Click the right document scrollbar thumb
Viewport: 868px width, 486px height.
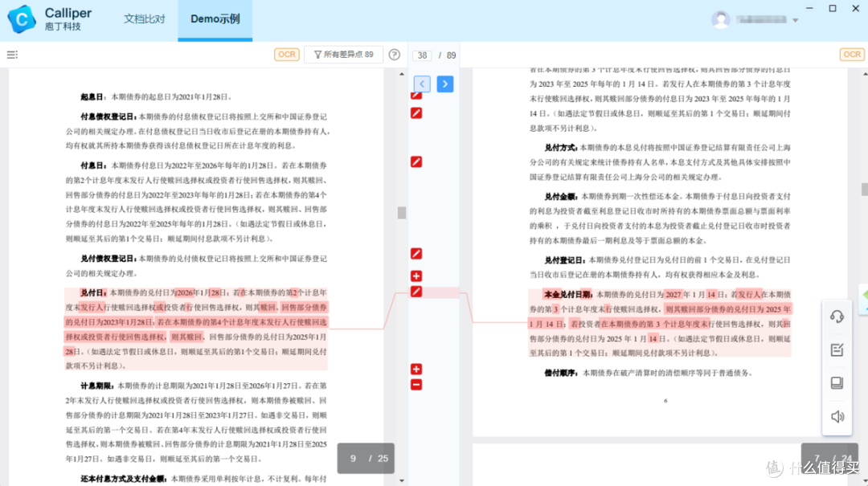(x=865, y=190)
